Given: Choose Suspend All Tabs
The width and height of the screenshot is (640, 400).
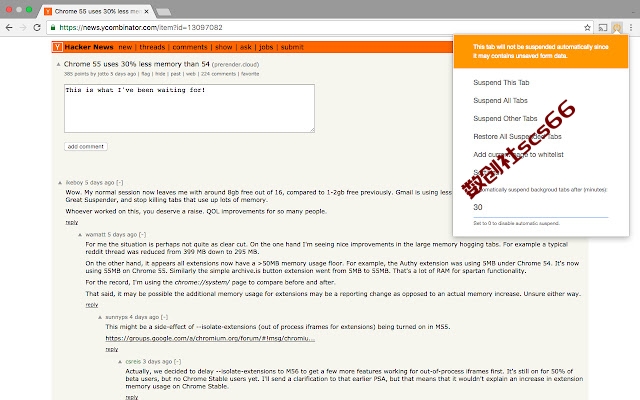Looking at the screenshot, I should [500, 100].
